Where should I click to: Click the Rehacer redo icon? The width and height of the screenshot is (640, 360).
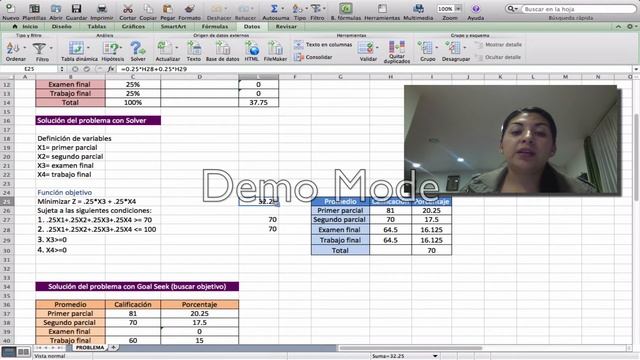pyautogui.click(x=243, y=9)
